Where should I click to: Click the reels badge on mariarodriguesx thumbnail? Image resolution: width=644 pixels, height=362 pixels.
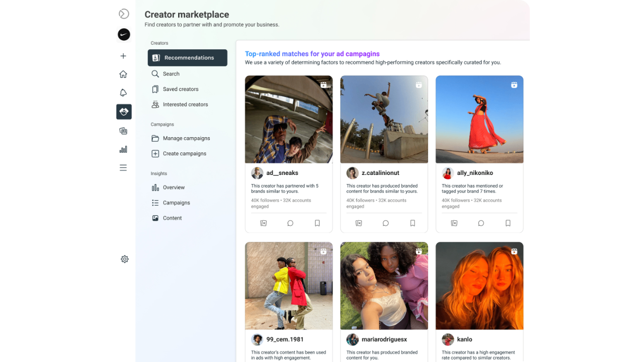(x=419, y=251)
